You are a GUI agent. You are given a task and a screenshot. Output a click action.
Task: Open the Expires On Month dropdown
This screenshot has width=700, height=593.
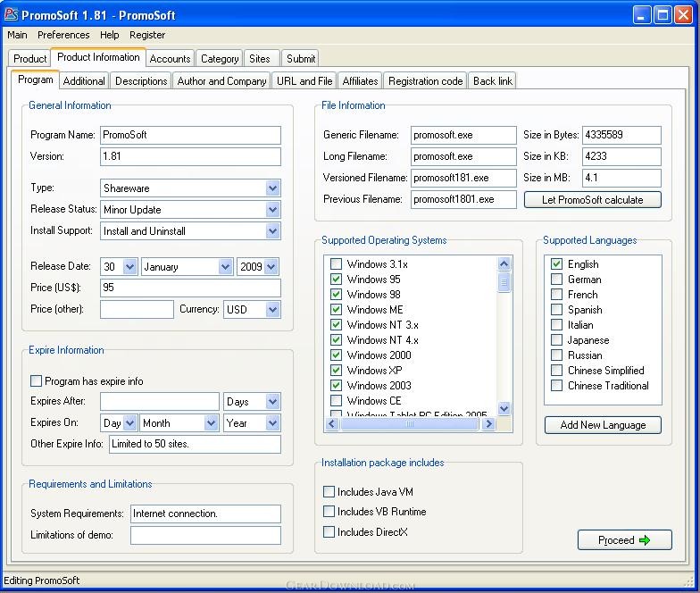point(211,423)
